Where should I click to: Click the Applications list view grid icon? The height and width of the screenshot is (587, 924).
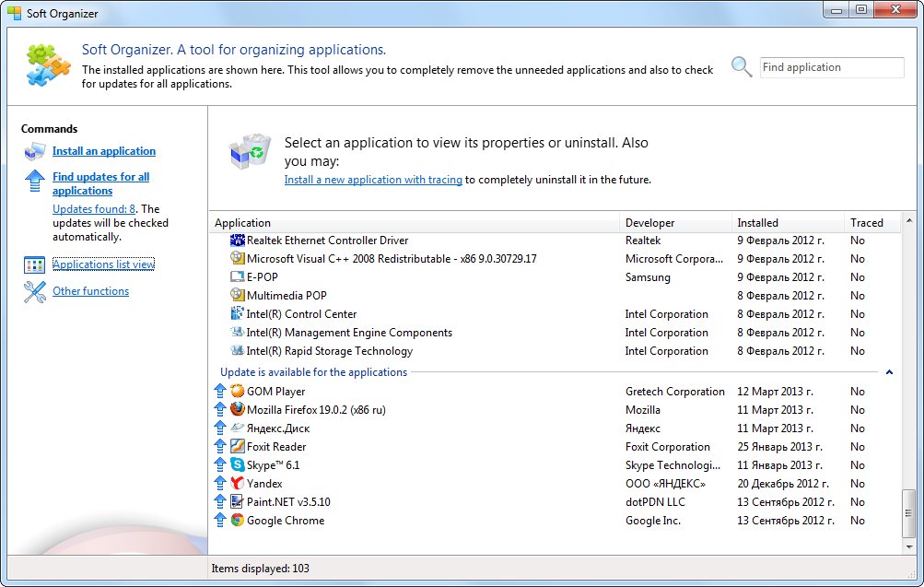[35, 265]
